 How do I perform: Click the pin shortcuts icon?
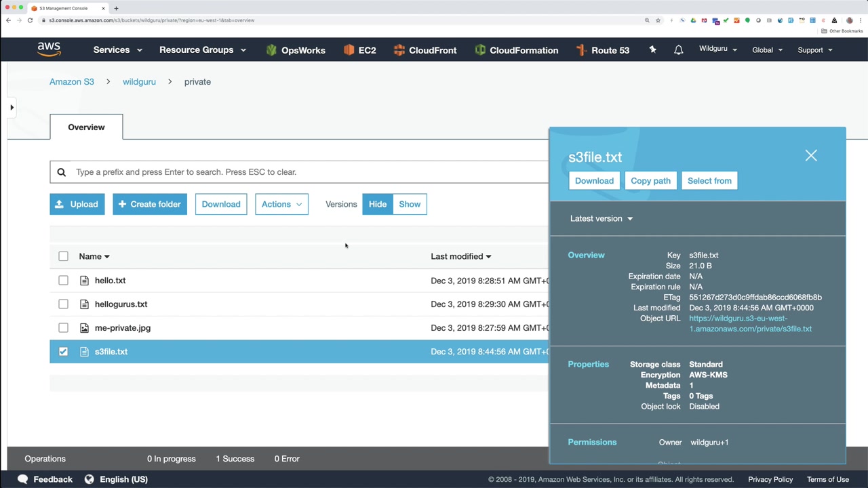[652, 49]
